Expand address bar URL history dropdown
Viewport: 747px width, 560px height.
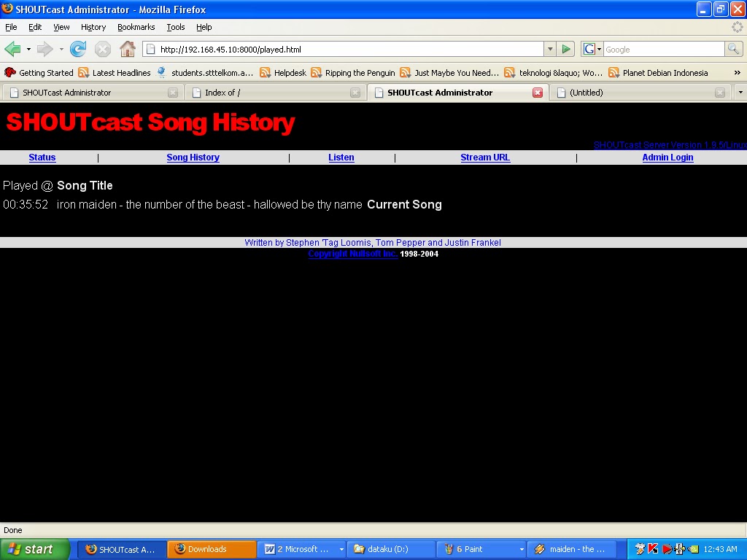coord(550,49)
